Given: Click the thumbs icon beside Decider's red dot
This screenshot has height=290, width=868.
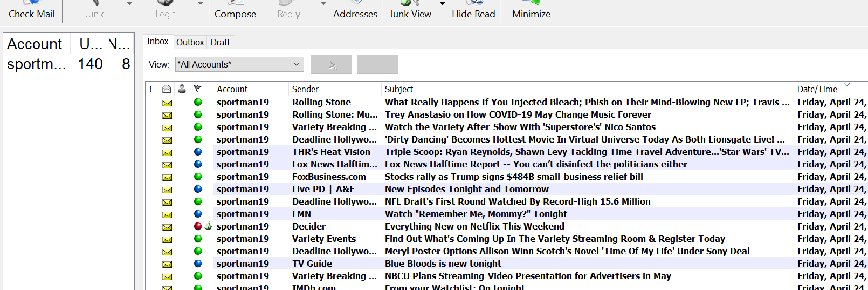Looking at the screenshot, I should pyautogui.click(x=208, y=226).
